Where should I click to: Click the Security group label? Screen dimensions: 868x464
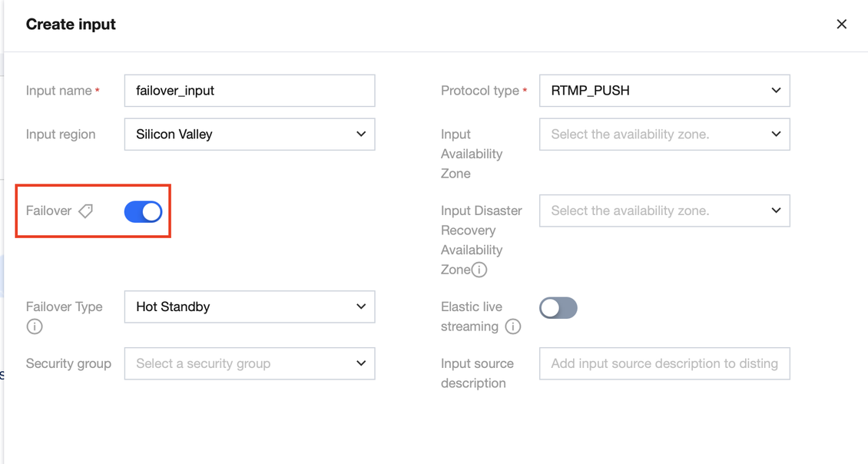tap(68, 364)
